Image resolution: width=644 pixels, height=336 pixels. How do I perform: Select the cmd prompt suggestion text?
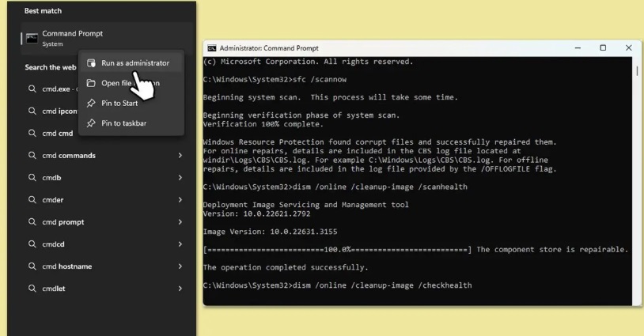63,222
